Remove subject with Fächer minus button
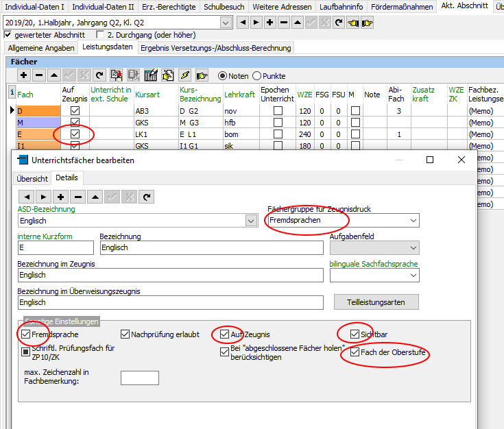The width and height of the screenshot is (504, 429). [39, 75]
